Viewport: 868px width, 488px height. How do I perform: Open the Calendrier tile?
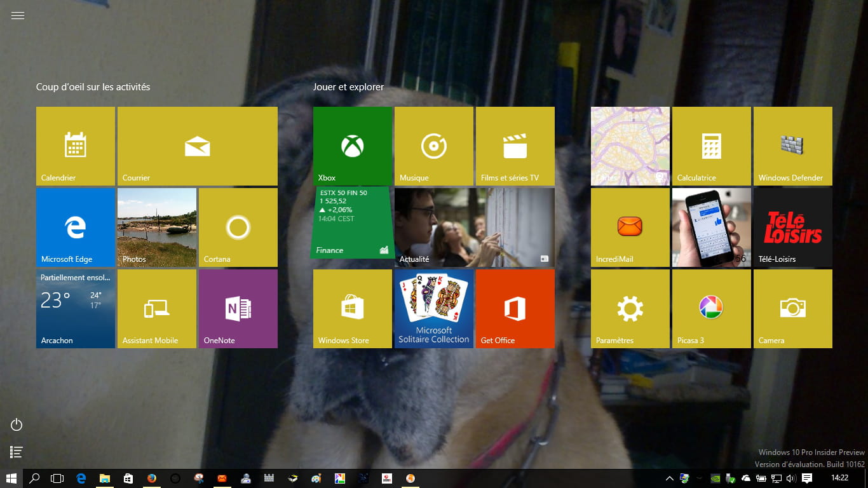click(76, 146)
